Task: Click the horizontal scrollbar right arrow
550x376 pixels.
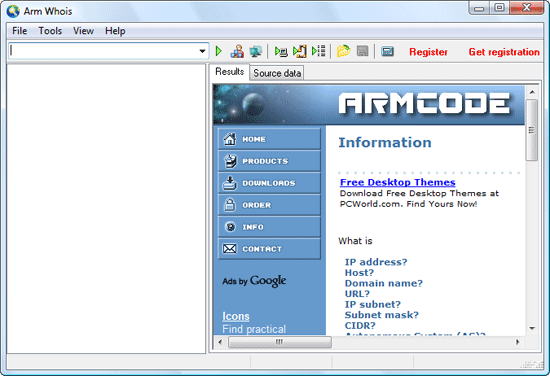Action: click(x=518, y=342)
